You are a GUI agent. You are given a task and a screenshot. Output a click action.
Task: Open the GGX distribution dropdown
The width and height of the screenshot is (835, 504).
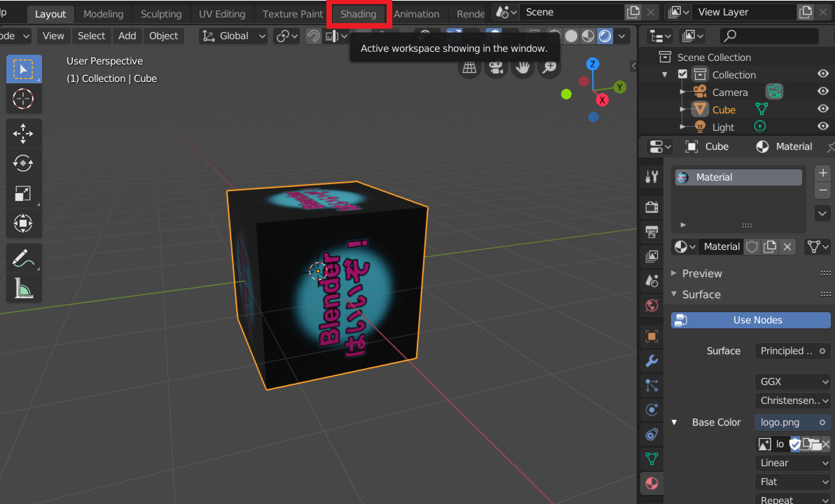[x=793, y=381]
